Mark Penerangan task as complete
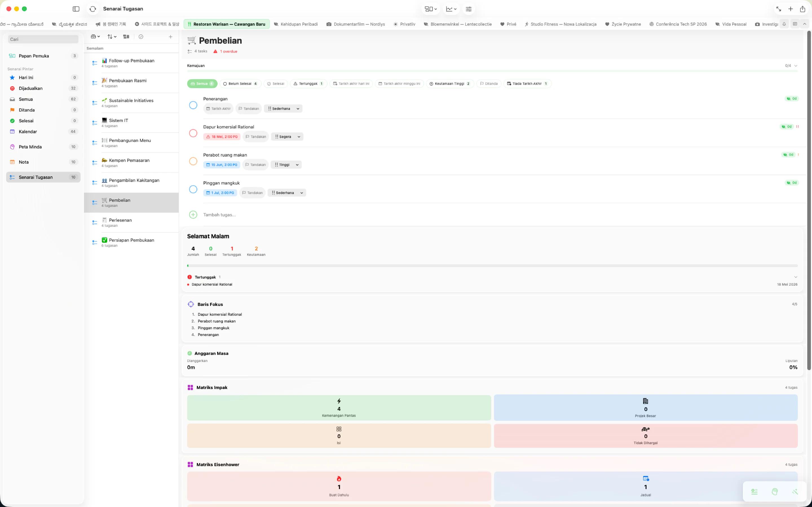Screen dimensions: 812x507 coord(193,105)
